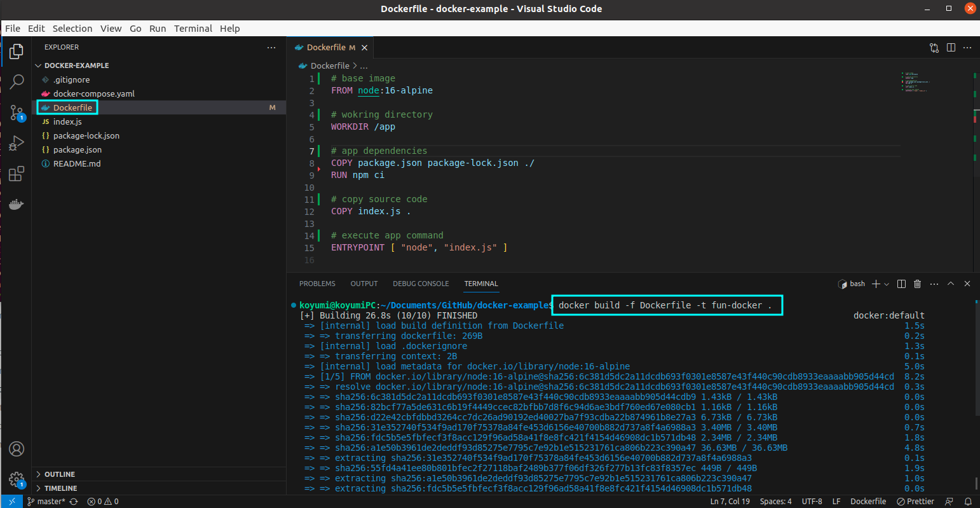Open the Run and Debug view
Viewport: 980px width, 508px height.
pyautogui.click(x=17, y=143)
